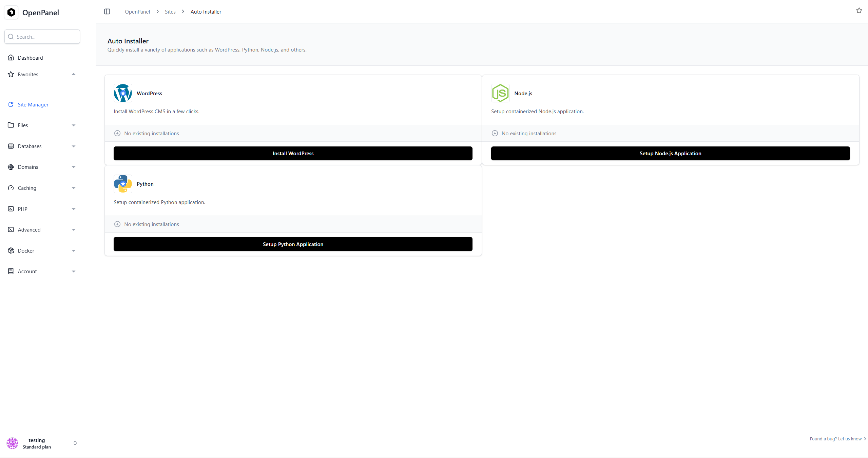
Task: Click WordPress No existing installations text
Action: 152,133
